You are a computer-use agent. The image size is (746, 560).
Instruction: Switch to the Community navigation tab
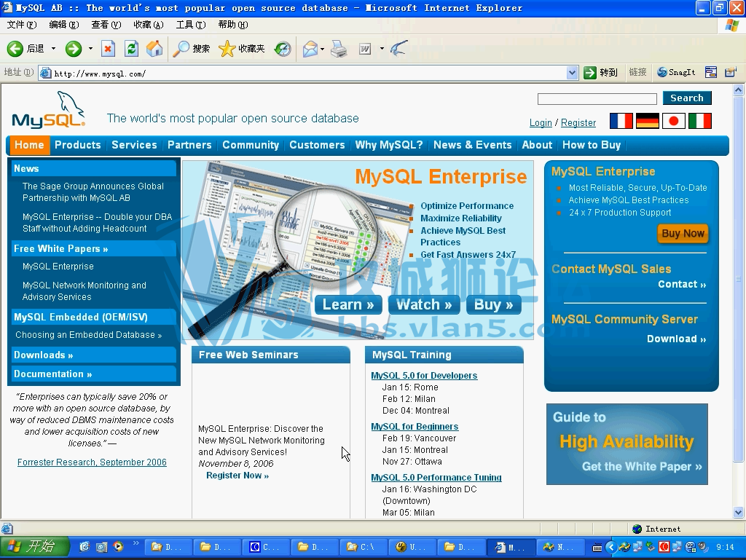tap(251, 145)
